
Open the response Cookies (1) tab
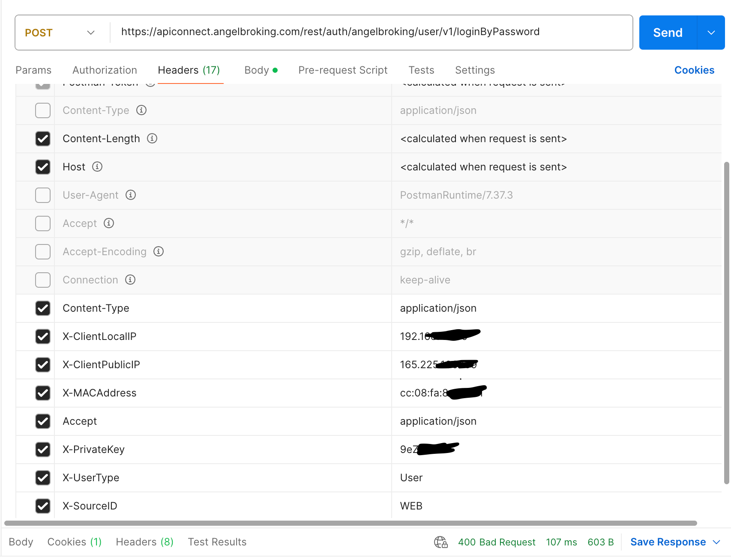[75, 542]
